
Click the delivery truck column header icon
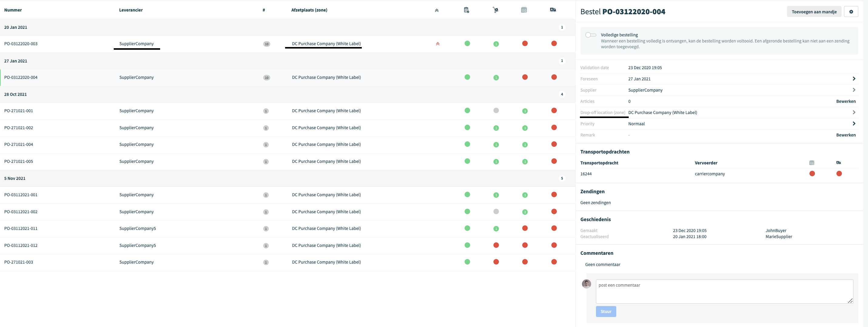point(553,10)
